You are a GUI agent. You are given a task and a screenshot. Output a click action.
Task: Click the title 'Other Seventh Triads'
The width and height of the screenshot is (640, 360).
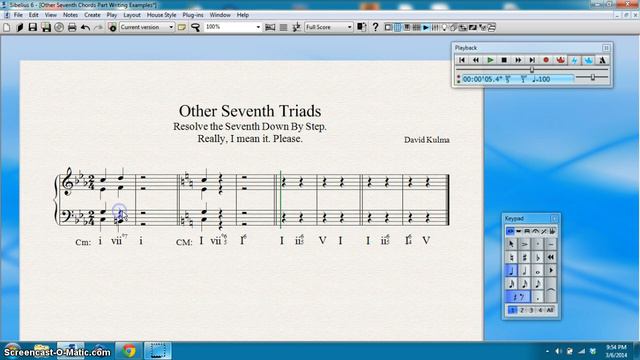250,111
